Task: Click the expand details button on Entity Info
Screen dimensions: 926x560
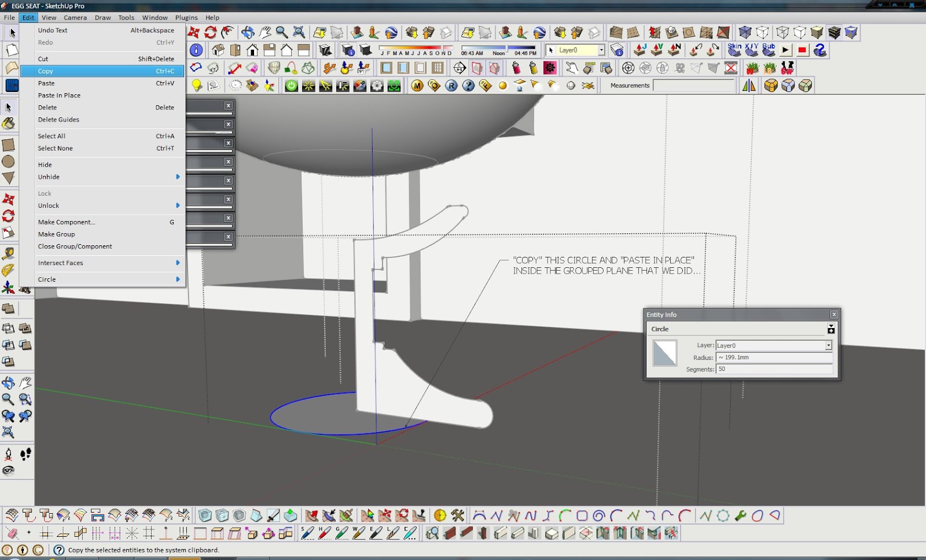Action: (831, 329)
